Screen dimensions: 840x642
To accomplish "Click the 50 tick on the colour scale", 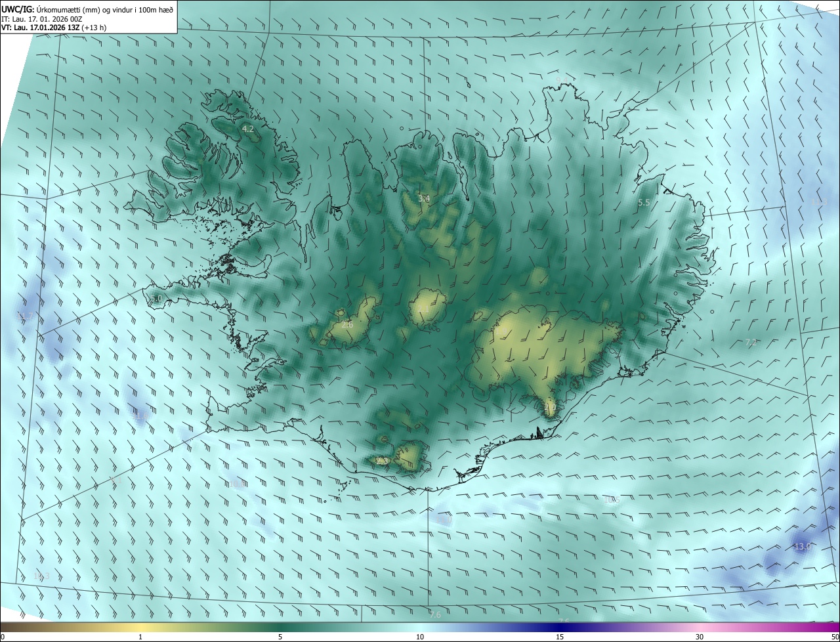I will (835, 637).
